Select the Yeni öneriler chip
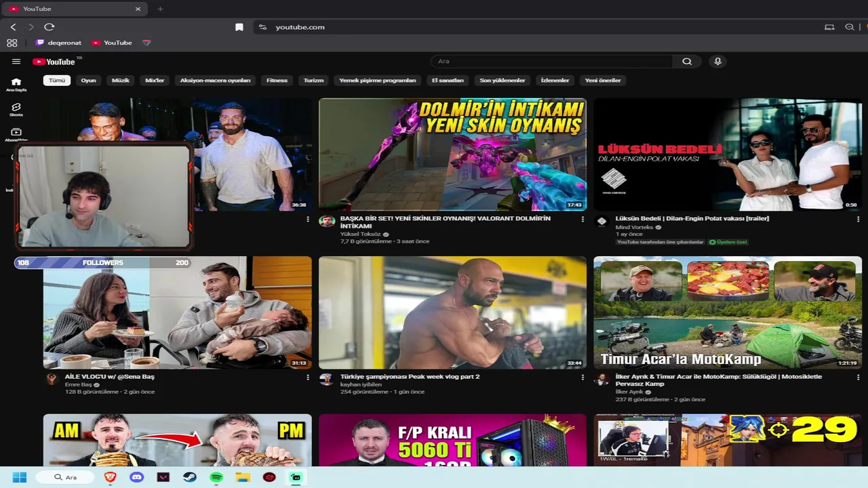The height and width of the screenshot is (488, 868). pyautogui.click(x=603, y=80)
